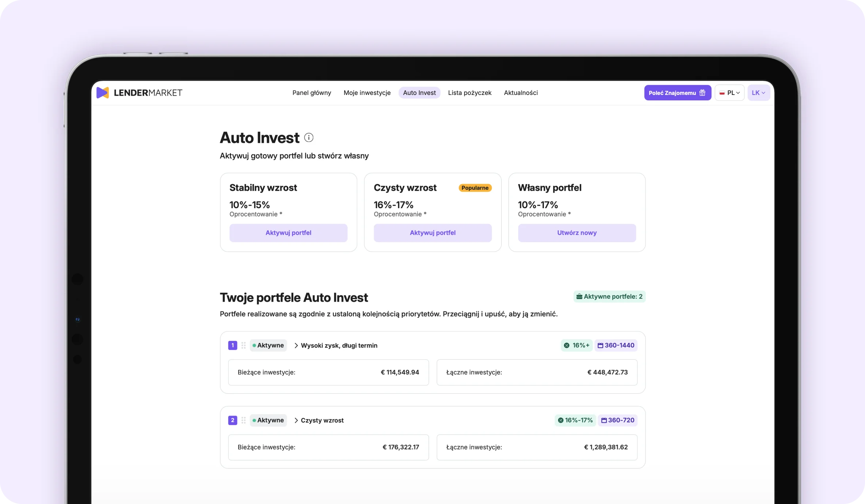Click the Aktywne portfele: 2 briefcase badge

click(x=609, y=297)
